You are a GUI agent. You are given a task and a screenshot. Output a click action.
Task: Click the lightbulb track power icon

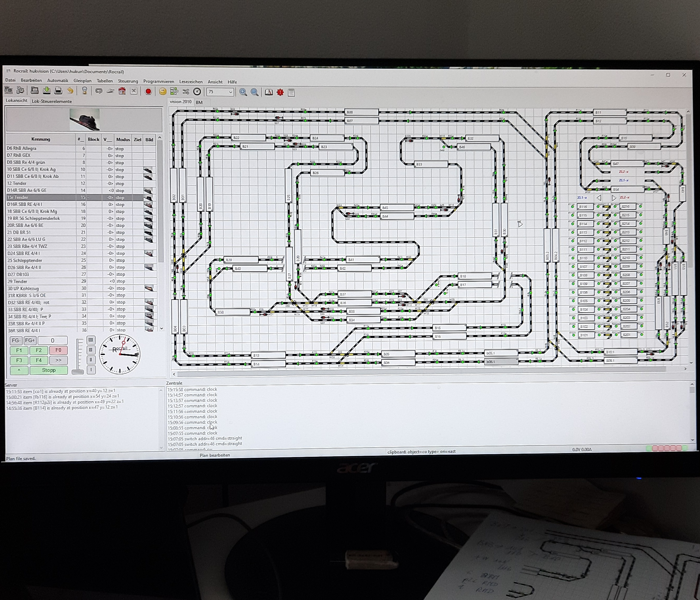[84, 91]
